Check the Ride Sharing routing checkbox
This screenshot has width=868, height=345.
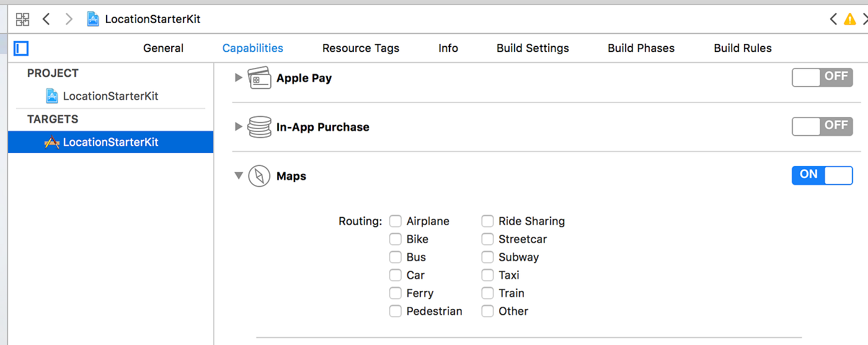[488, 221]
